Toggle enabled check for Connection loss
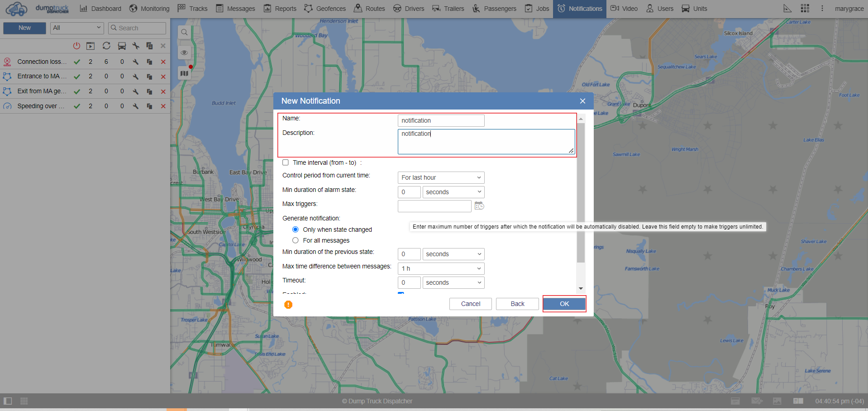 coord(77,62)
